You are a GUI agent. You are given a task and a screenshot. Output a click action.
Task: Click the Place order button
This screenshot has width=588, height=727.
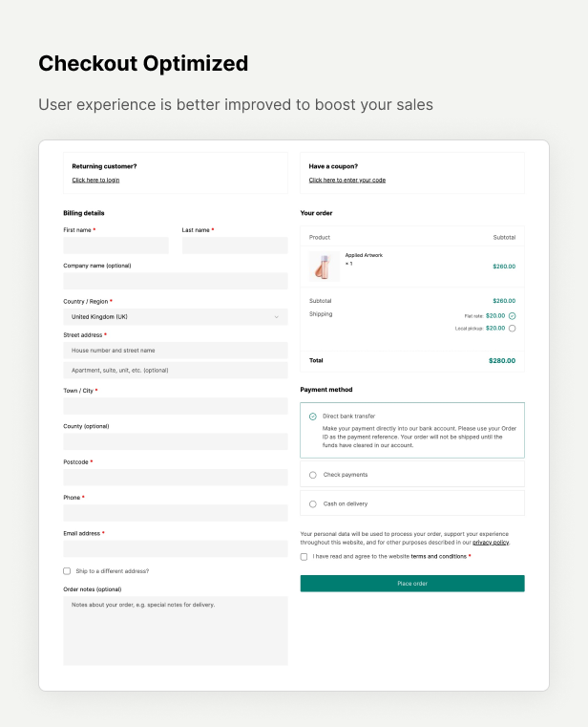tap(412, 584)
